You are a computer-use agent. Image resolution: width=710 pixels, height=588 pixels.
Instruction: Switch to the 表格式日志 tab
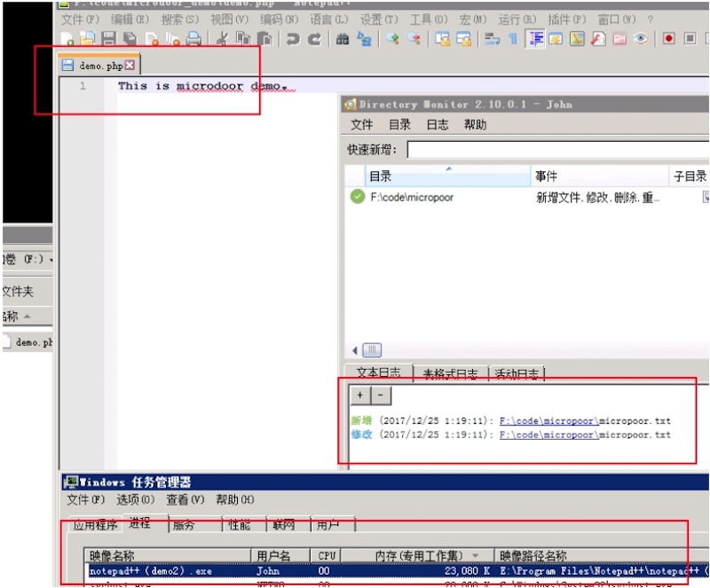coord(450,373)
